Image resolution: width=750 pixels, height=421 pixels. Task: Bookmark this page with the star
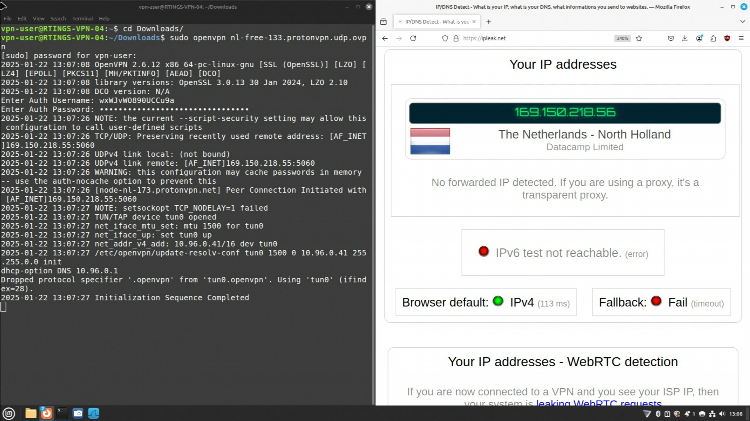639,38
